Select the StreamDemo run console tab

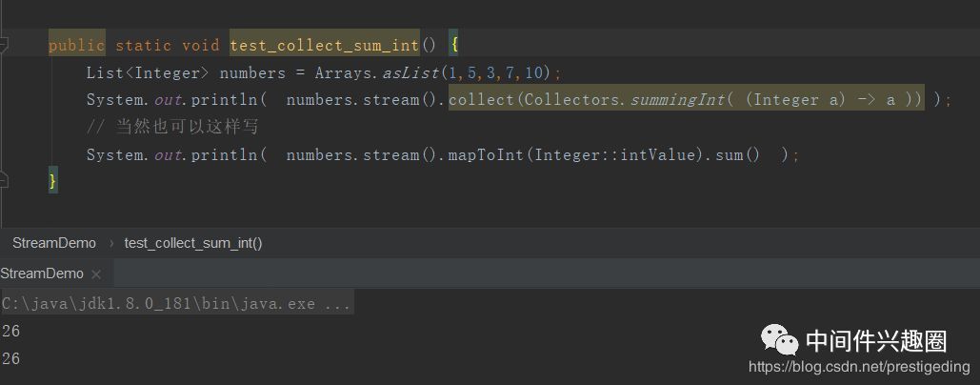42,274
